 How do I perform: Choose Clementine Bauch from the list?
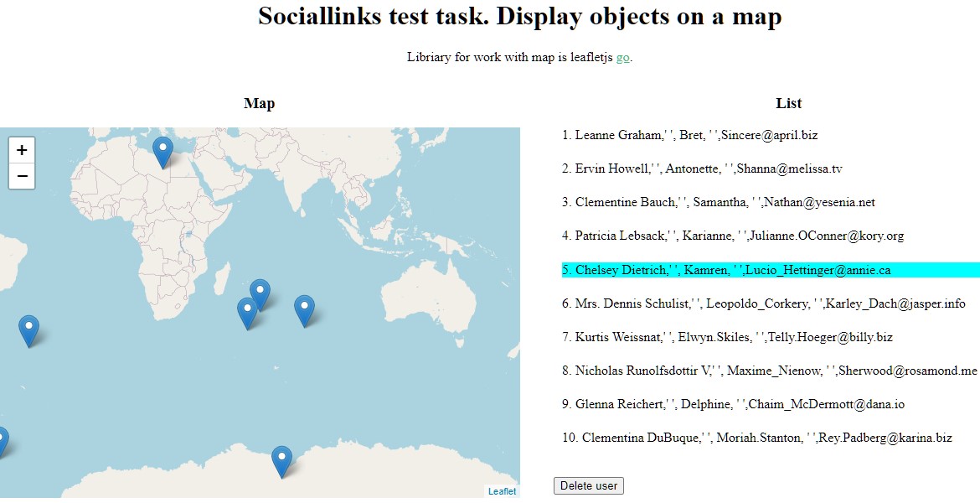point(718,202)
